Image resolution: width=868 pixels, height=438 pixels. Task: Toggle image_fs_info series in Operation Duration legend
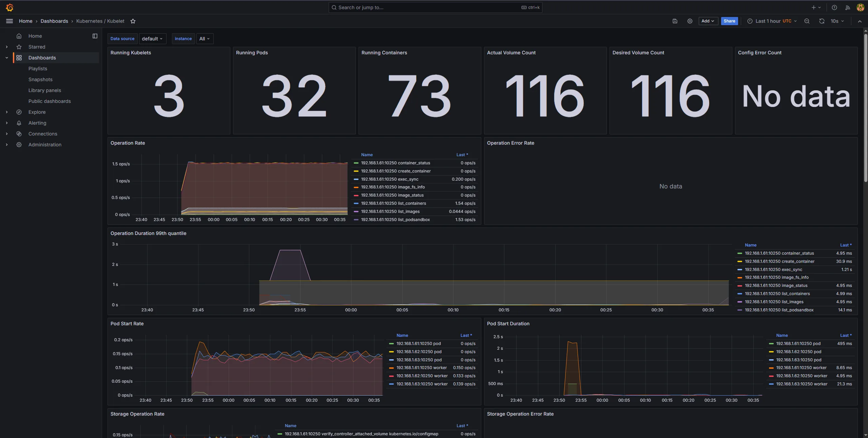click(777, 277)
